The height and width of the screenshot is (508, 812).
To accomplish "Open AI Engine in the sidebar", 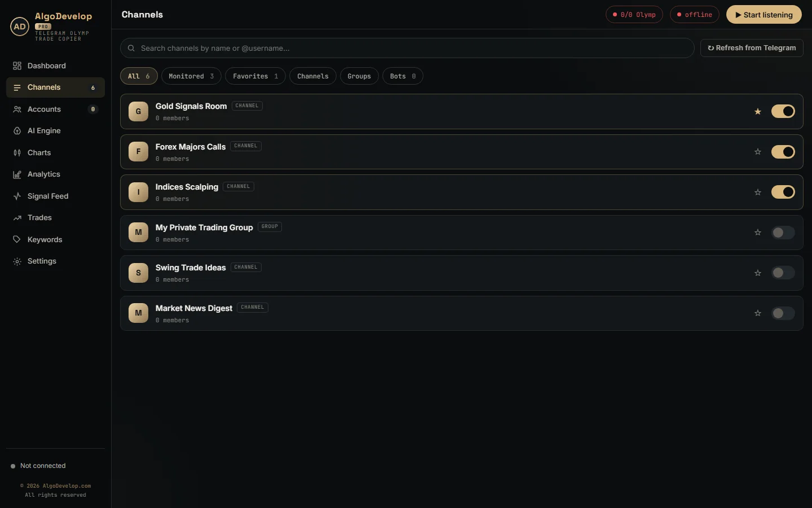I will click(55, 131).
